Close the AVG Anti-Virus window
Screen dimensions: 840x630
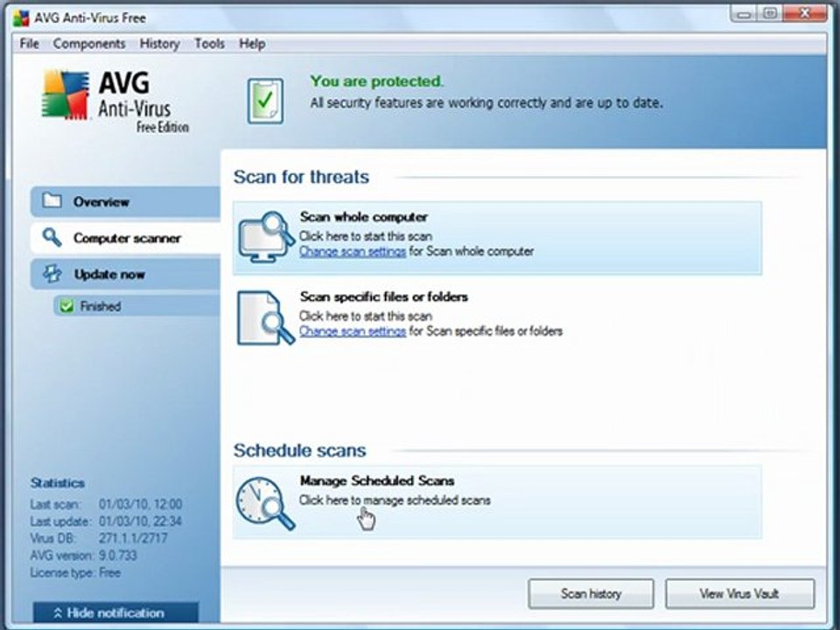pos(805,15)
